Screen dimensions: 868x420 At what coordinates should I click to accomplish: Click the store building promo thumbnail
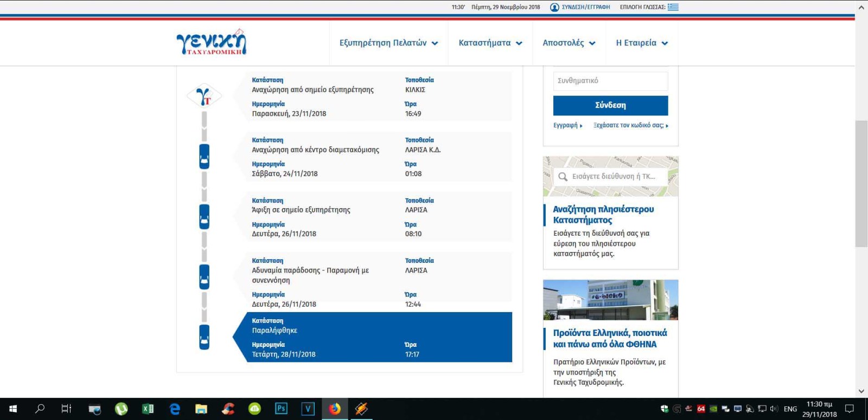(x=610, y=300)
